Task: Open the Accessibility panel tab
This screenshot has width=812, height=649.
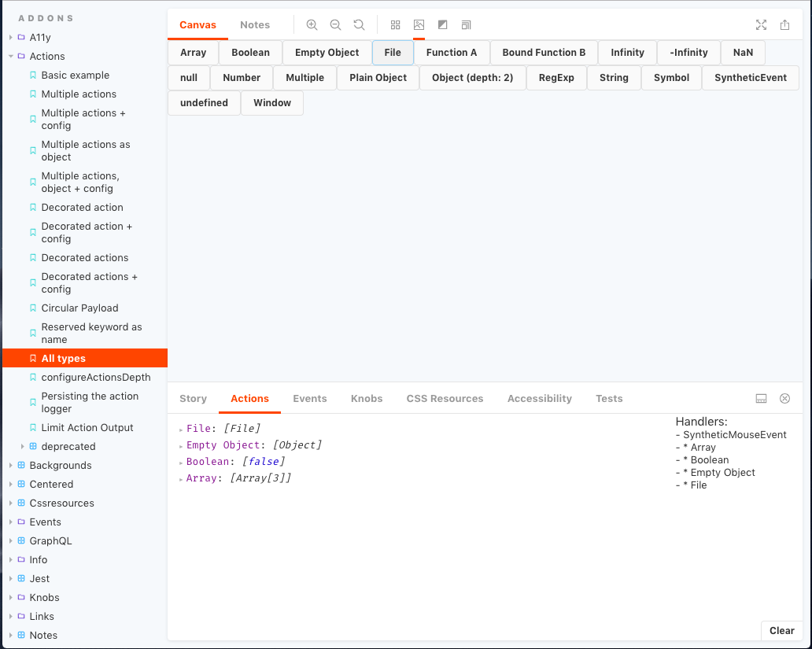Action: [x=539, y=398]
